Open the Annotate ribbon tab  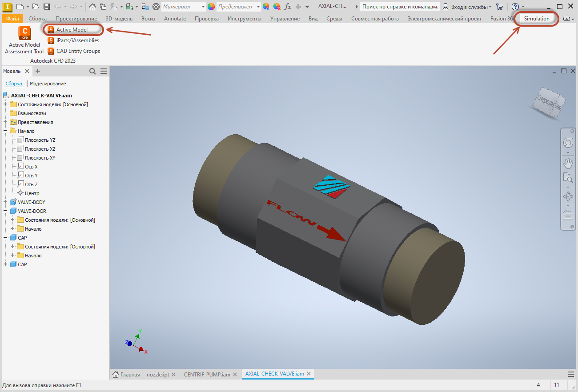(175, 18)
